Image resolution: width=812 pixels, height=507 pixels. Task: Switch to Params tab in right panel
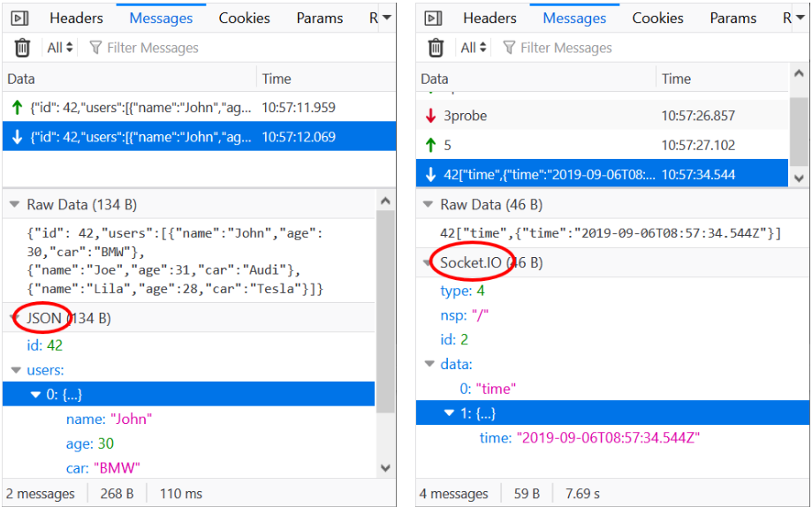click(x=733, y=19)
